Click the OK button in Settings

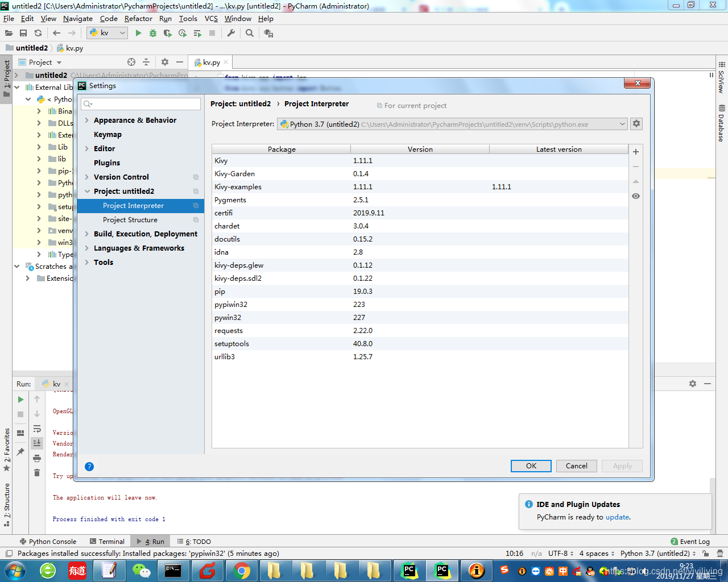[531, 465]
